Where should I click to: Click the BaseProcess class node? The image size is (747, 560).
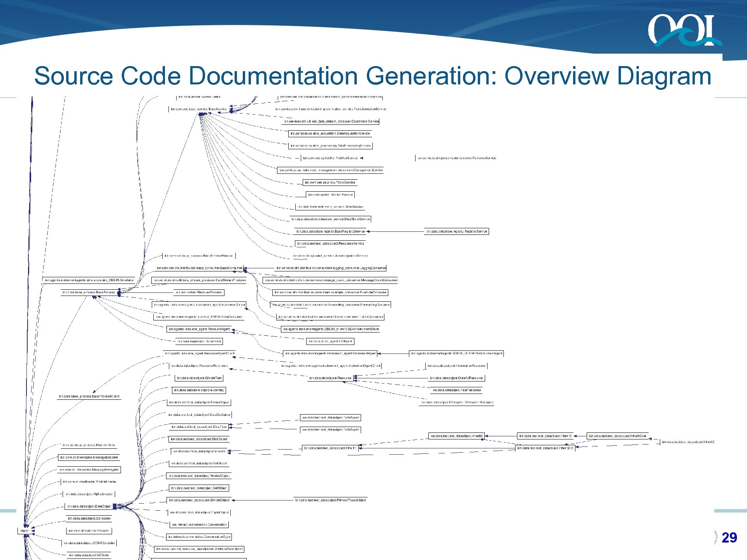[x=89, y=292]
